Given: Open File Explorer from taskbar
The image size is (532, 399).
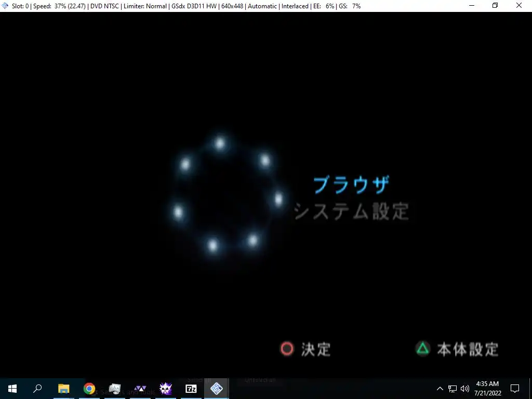Looking at the screenshot, I should pos(63,389).
